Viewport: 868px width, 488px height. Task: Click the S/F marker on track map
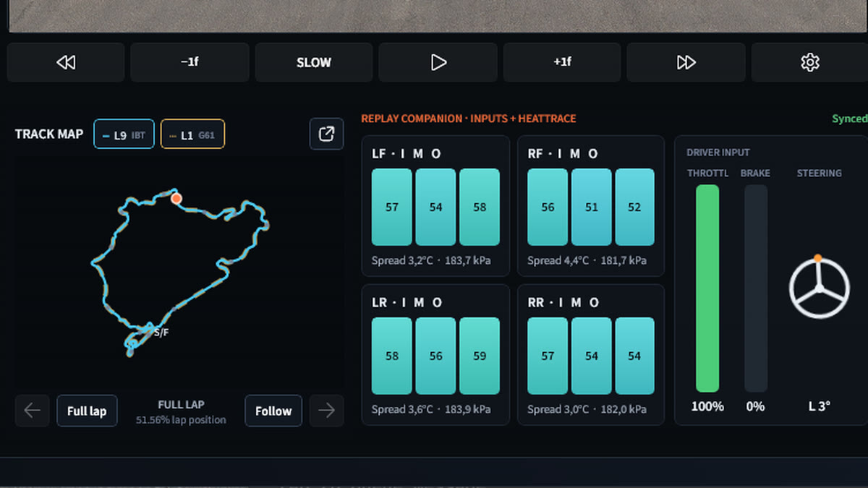[x=161, y=333]
